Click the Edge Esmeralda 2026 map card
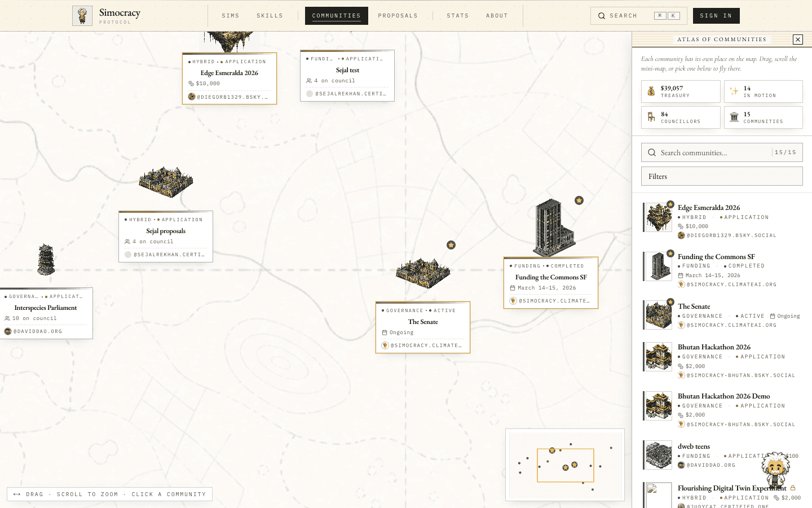812x508 pixels. click(230, 78)
